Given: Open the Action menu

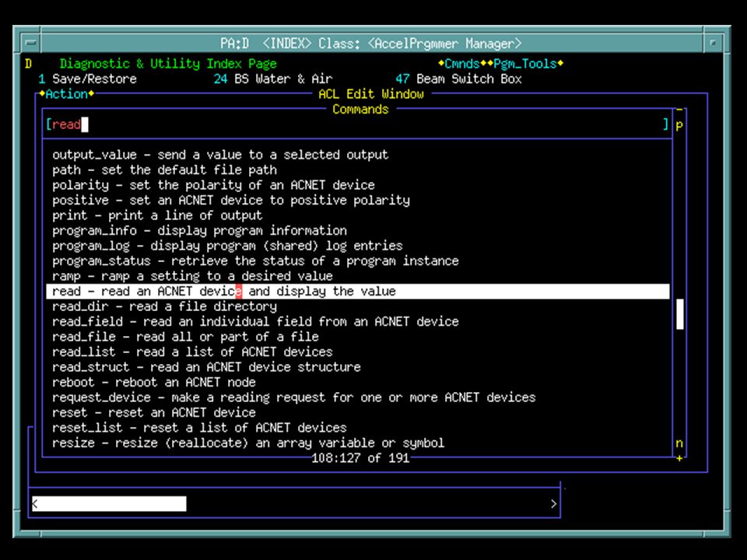Looking at the screenshot, I should tap(67, 94).
